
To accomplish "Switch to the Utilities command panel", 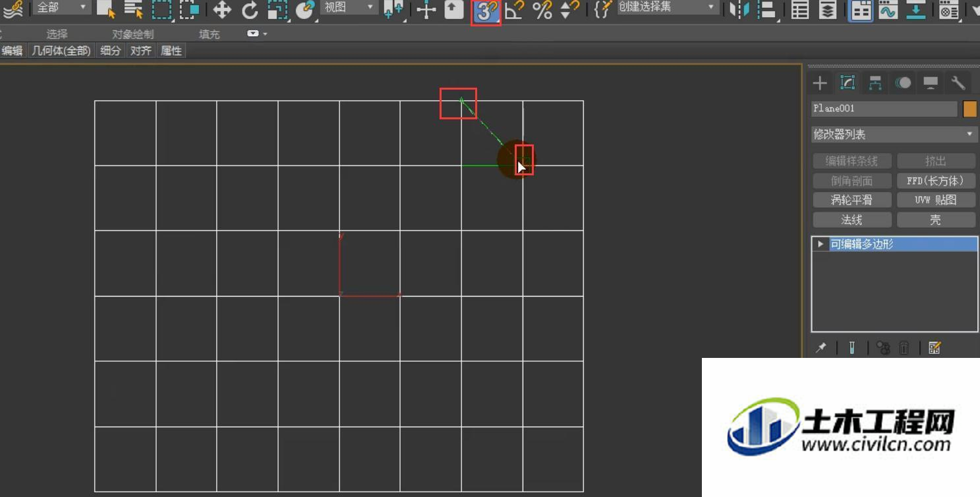I will click(958, 83).
